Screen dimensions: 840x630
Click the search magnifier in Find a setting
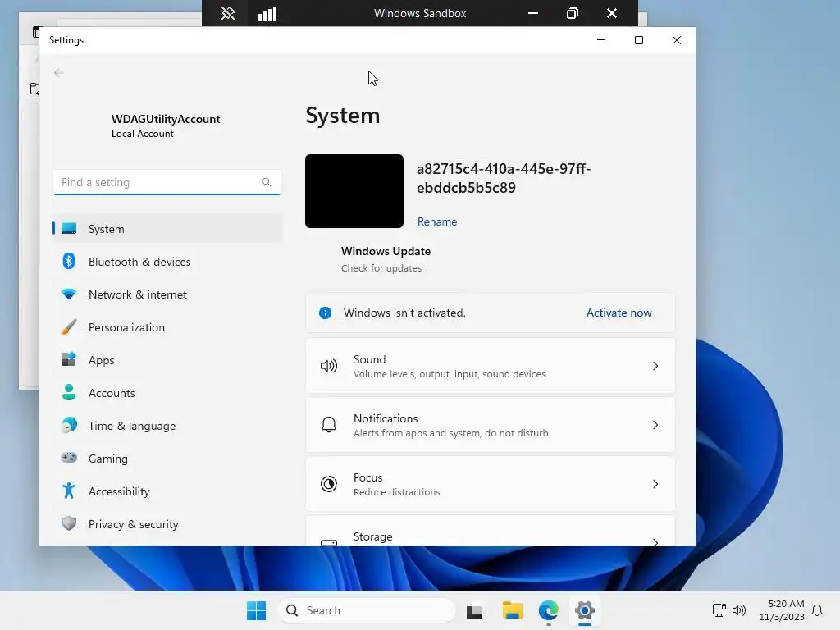click(x=267, y=182)
